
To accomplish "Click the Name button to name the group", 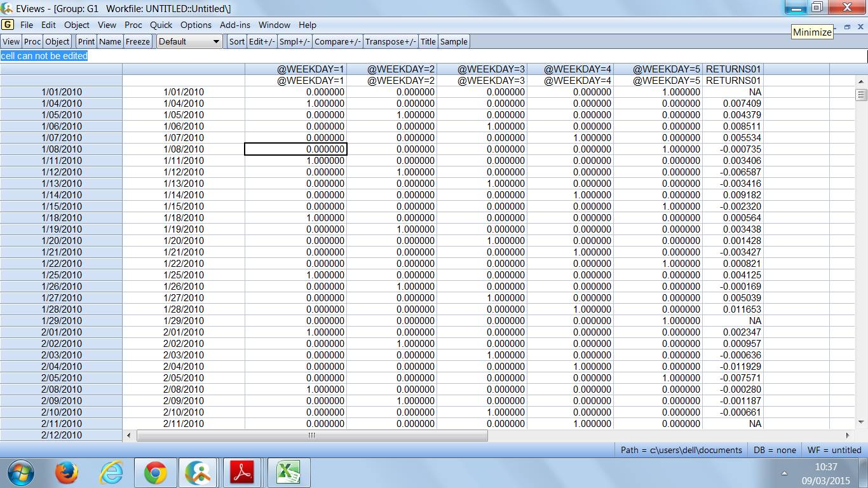I will click(x=110, y=41).
